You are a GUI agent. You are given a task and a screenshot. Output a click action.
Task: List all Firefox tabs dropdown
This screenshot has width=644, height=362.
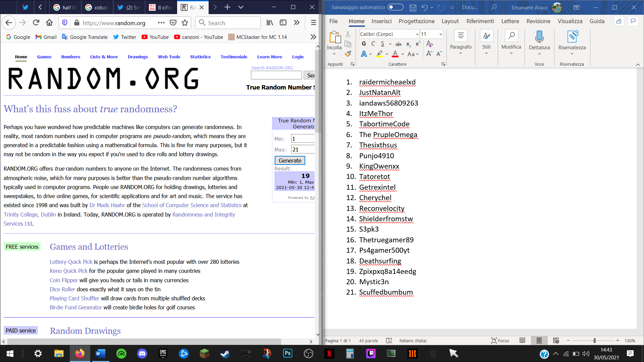(x=240, y=7)
